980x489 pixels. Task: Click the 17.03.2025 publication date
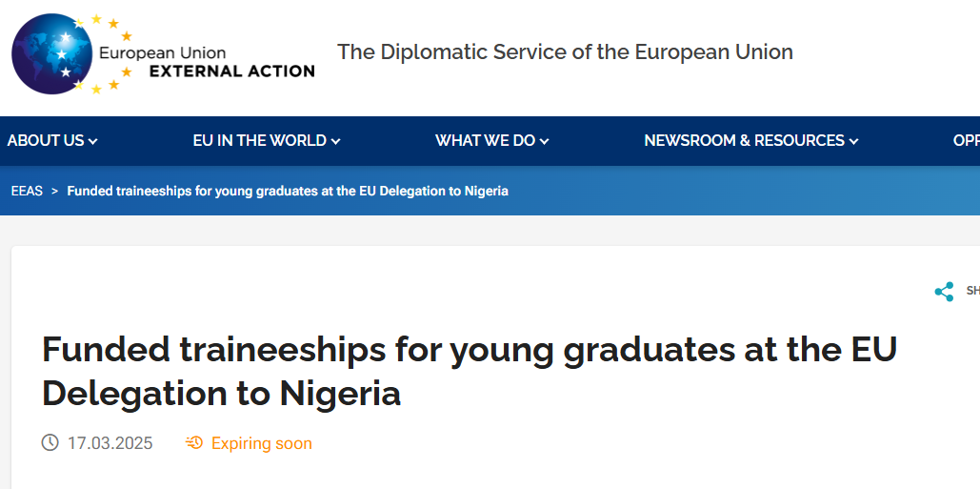pos(110,443)
